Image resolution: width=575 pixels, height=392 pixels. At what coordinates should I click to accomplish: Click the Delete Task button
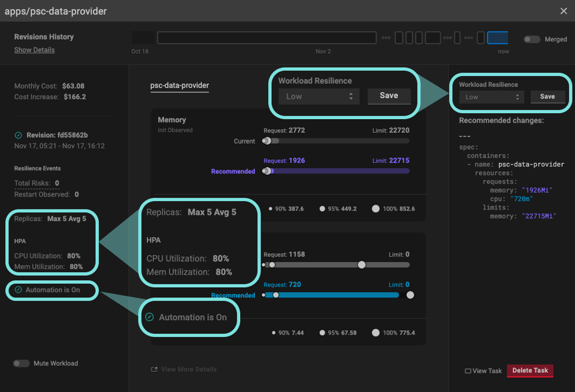click(x=530, y=370)
